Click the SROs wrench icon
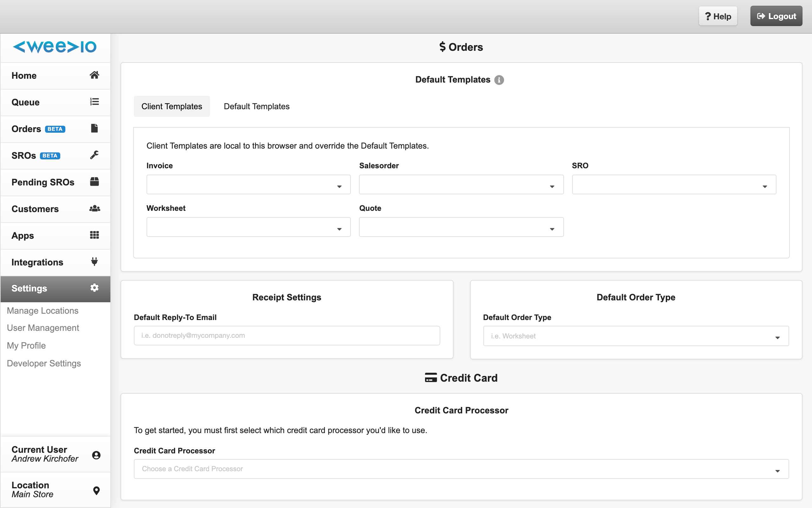This screenshot has width=812, height=508. 94,155
